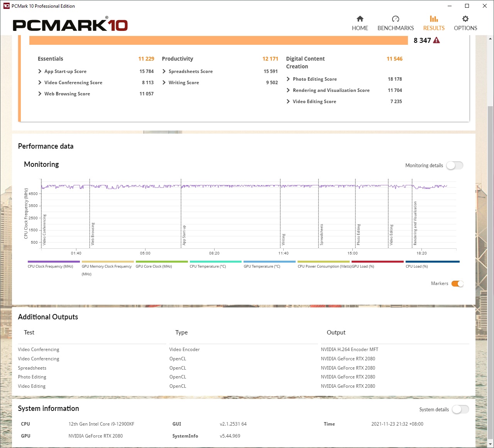Click the Writing chart marker

[x=283, y=239]
